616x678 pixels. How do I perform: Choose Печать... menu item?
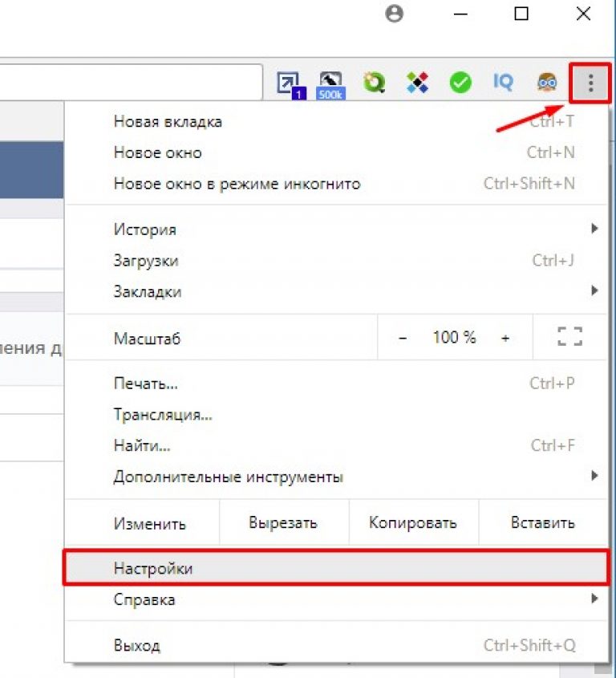(336, 384)
